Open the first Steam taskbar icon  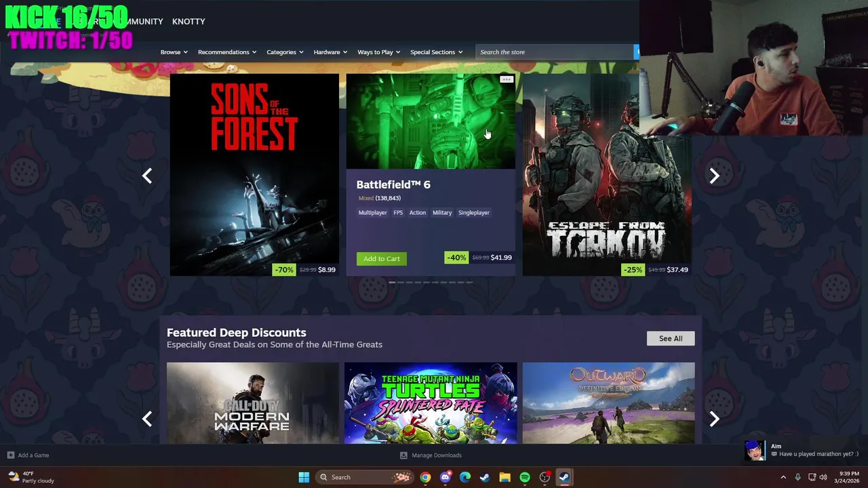tap(485, 477)
